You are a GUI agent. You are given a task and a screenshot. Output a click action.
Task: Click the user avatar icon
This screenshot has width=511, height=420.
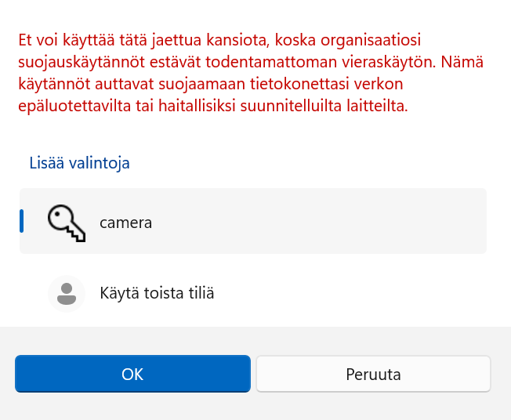[x=66, y=294]
